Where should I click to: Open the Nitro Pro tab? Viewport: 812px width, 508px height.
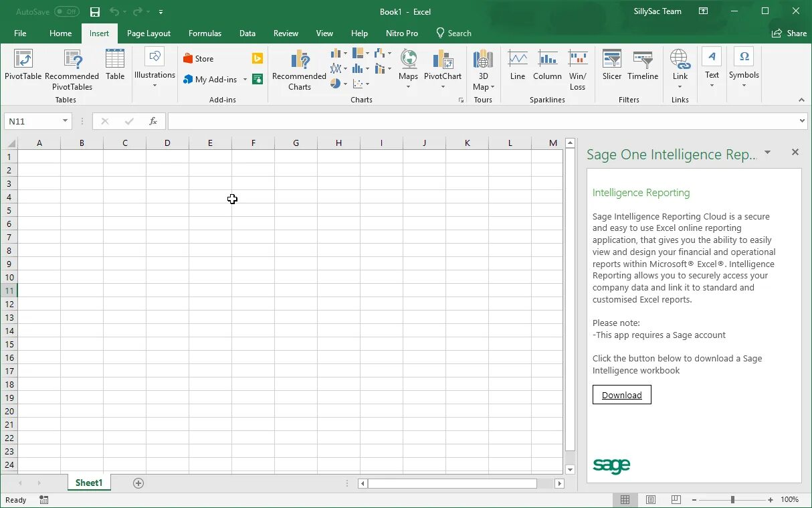click(x=402, y=33)
